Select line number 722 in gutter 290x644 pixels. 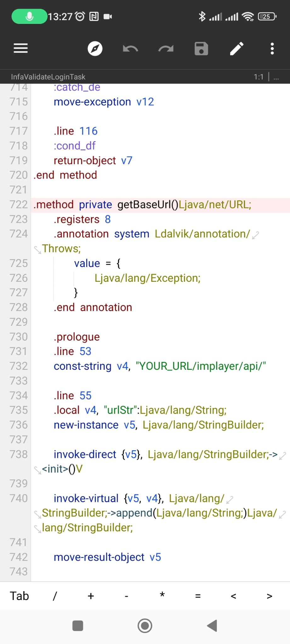point(19,205)
